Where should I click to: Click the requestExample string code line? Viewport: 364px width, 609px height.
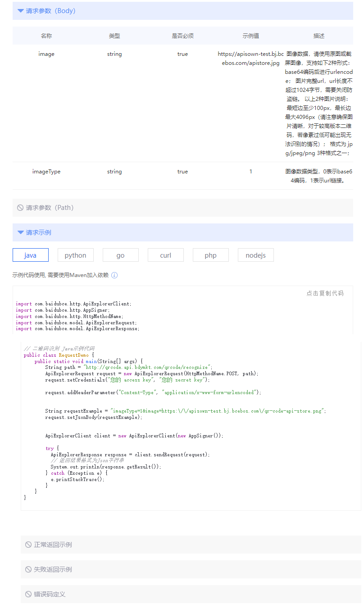point(186,411)
